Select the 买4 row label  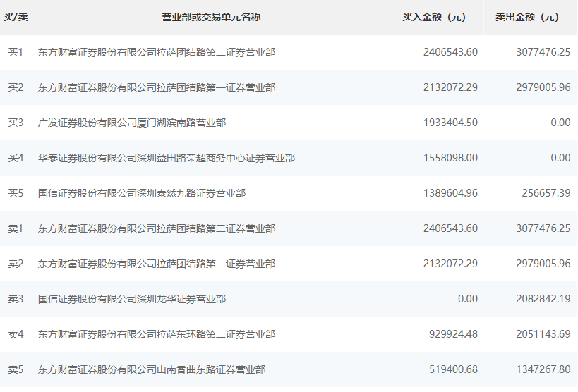pyautogui.click(x=16, y=158)
